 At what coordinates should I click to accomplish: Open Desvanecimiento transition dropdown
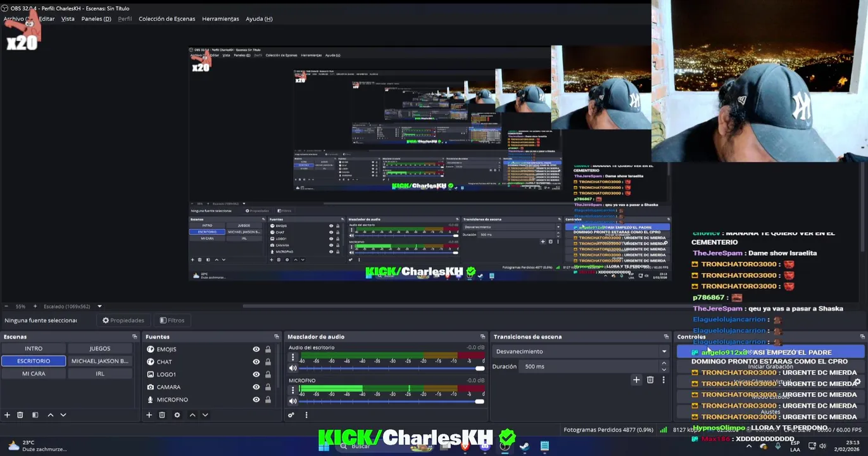pyautogui.click(x=581, y=351)
